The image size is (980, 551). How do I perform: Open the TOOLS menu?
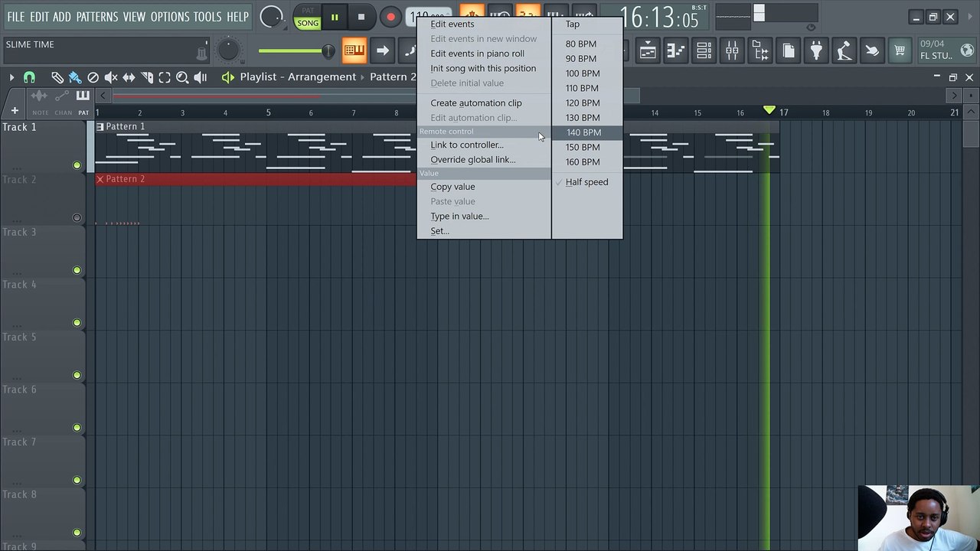point(207,16)
